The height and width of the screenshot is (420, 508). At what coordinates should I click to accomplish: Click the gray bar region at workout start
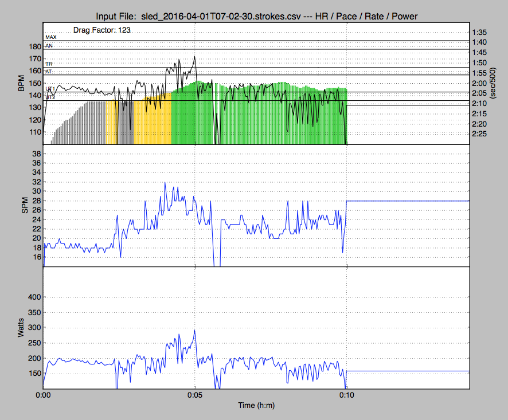pyautogui.click(x=80, y=123)
